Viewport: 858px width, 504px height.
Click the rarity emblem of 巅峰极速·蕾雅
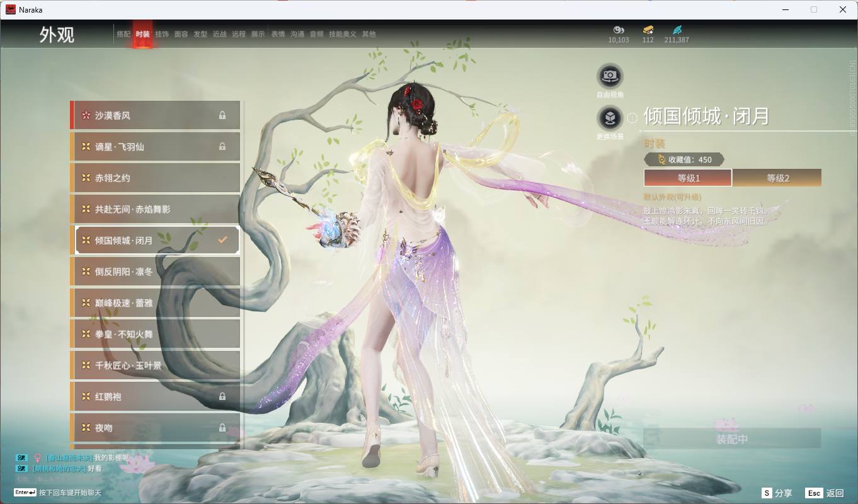[86, 302]
